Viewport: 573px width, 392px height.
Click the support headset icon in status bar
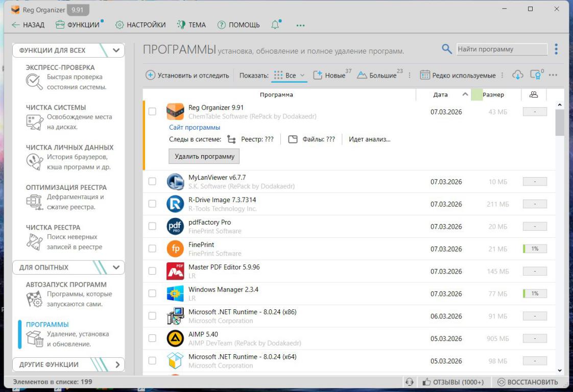click(409, 382)
